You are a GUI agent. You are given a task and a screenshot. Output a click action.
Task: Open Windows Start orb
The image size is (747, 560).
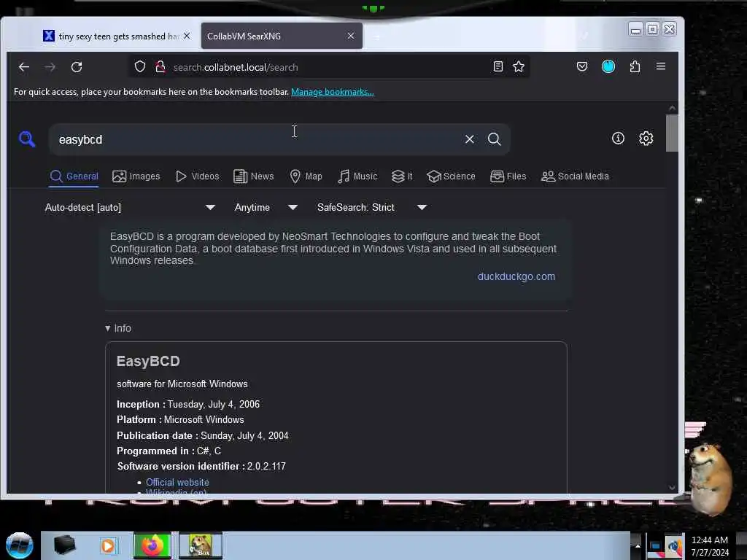pyautogui.click(x=20, y=545)
